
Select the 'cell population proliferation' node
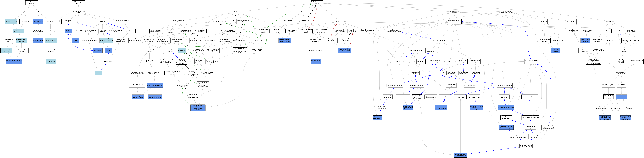[352, 31]
